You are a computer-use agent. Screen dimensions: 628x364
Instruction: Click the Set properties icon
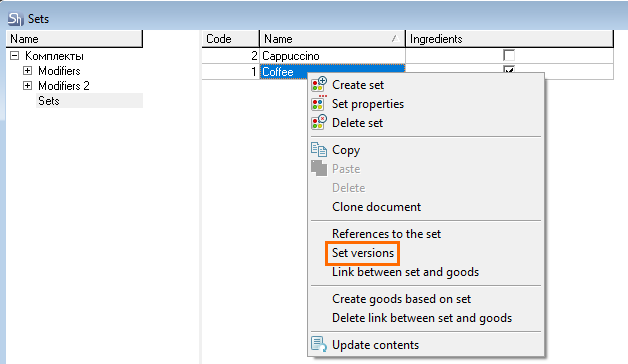[319, 104]
